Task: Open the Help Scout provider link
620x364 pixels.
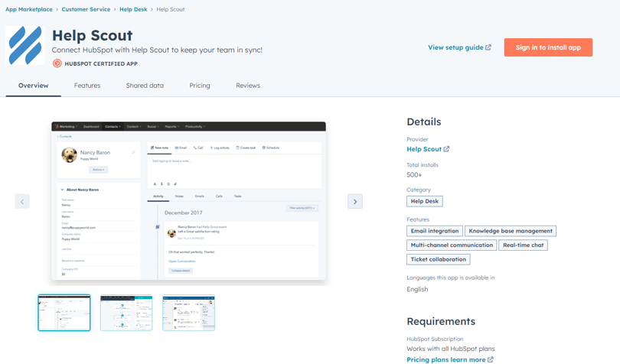Action: point(424,149)
